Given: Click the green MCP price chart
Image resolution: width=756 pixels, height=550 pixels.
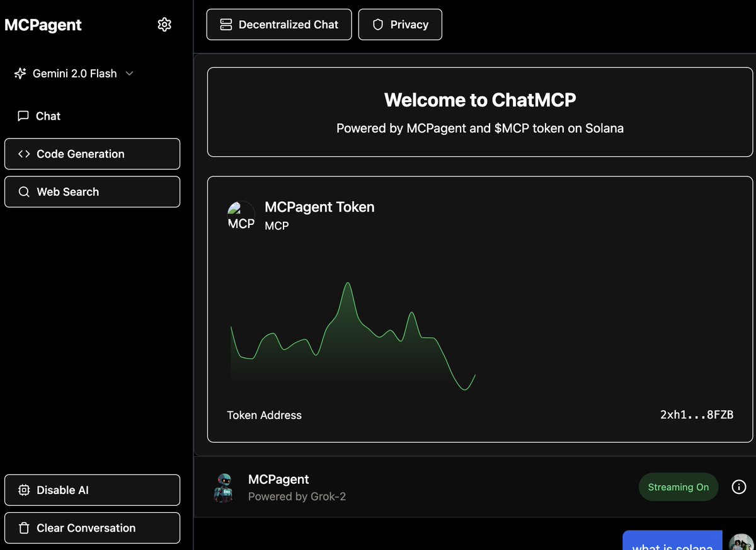Looking at the screenshot, I should tap(353, 334).
